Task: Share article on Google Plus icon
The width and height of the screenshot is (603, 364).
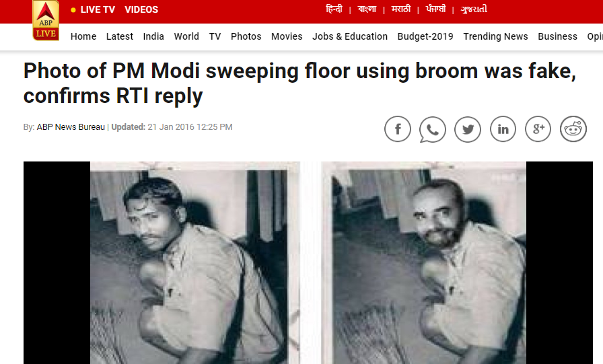Action: [538, 129]
